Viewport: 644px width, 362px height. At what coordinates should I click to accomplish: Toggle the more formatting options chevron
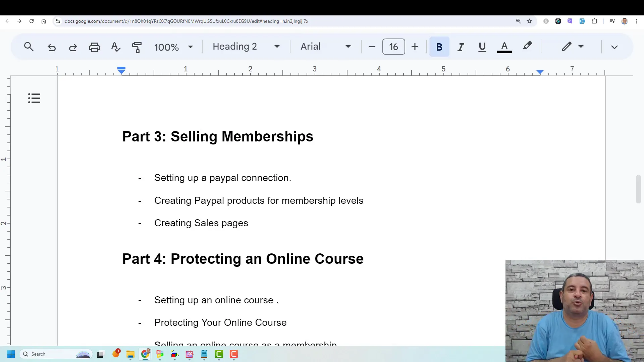point(614,47)
